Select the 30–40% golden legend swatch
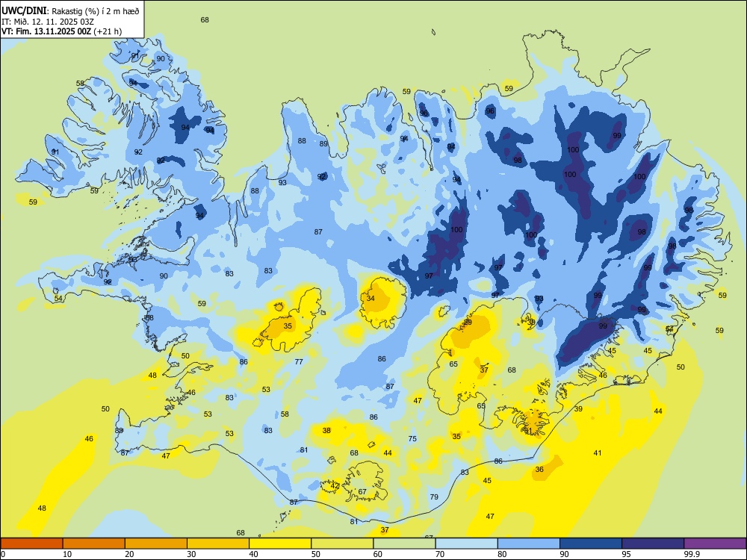 point(218,544)
